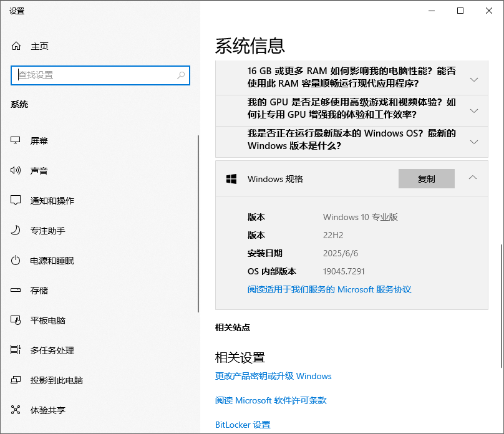Click the Focus assist moon icon
The height and width of the screenshot is (434, 504).
pos(16,230)
